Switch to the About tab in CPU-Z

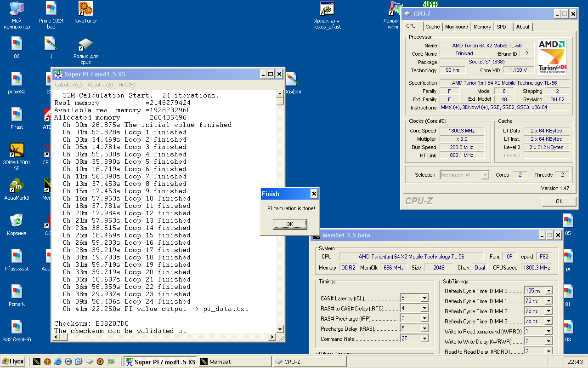coord(523,27)
